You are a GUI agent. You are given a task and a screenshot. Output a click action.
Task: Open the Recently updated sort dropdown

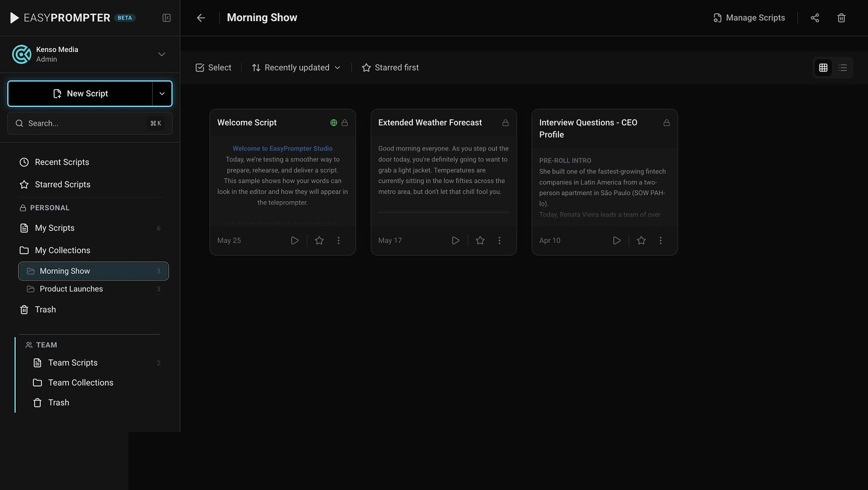(296, 68)
